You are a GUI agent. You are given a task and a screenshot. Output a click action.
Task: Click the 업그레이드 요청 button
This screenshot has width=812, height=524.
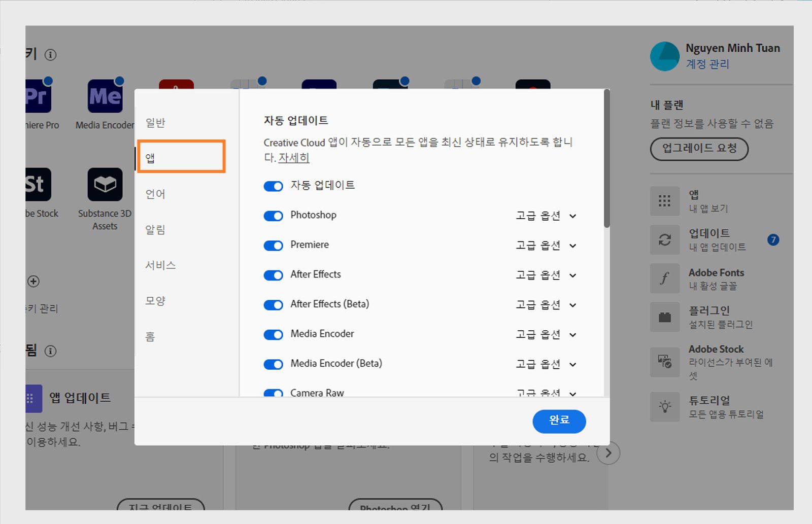tap(699, 149)
